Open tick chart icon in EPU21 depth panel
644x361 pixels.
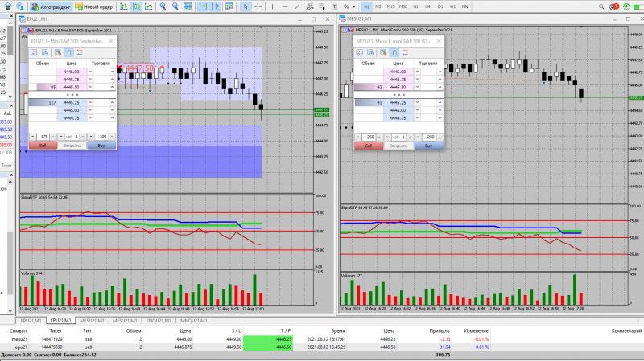coord(34,52)
